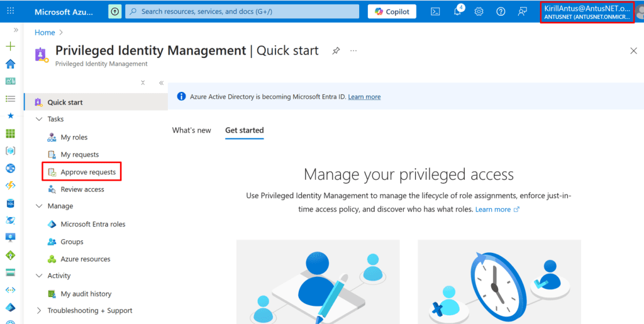
Task: Expand Troubleshooting + Support section
Action: 39,311
